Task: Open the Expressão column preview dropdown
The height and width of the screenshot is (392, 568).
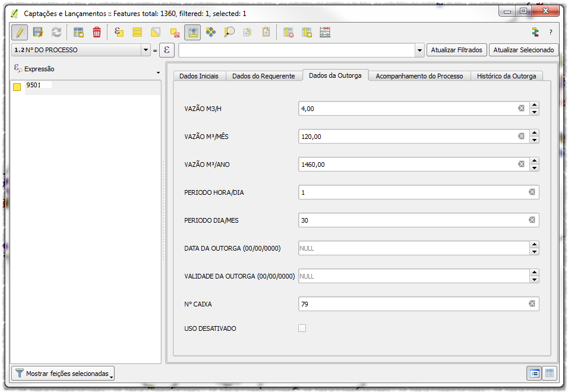Action: [x=158, y=73]
